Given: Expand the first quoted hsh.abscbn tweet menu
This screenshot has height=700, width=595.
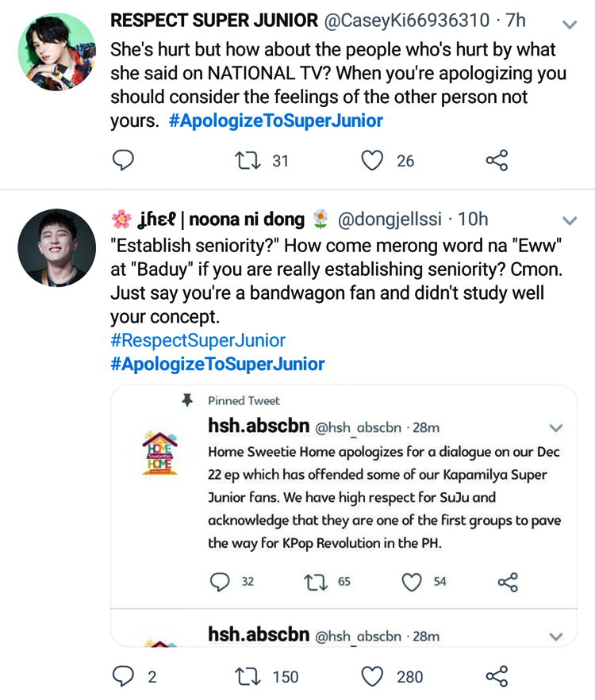Looking at the screenshot, I should (555, 428).
